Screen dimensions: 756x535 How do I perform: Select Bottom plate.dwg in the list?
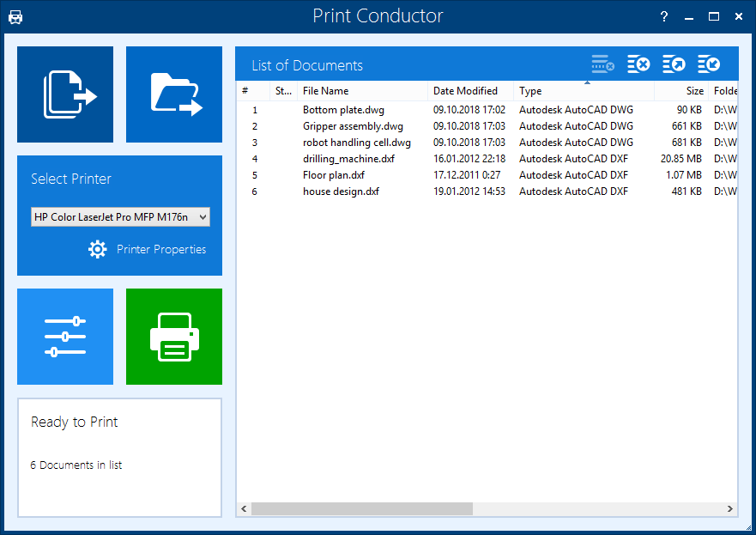tap(343, 110)
